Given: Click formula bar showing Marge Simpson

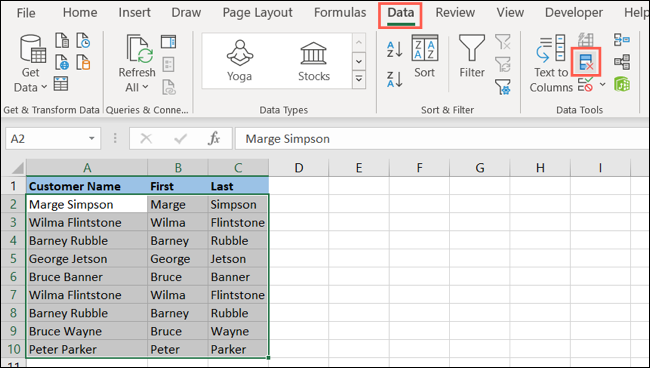Looking at the screenshot, I should click(442, 139).
